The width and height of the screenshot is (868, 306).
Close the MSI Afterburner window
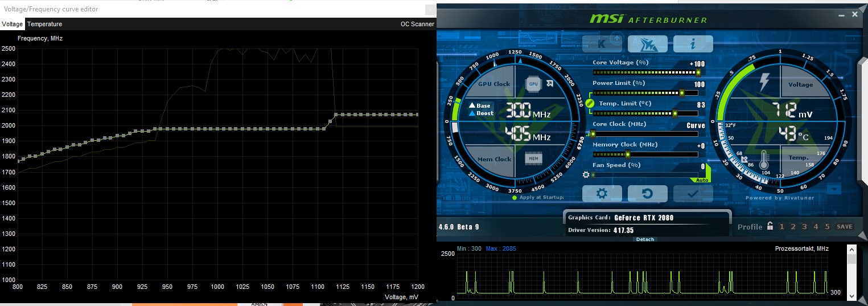[x=855, y=15]
